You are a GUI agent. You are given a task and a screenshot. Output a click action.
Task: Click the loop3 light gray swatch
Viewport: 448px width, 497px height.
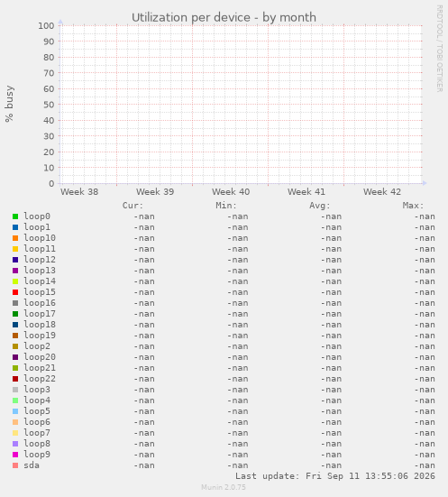[15, 390]
